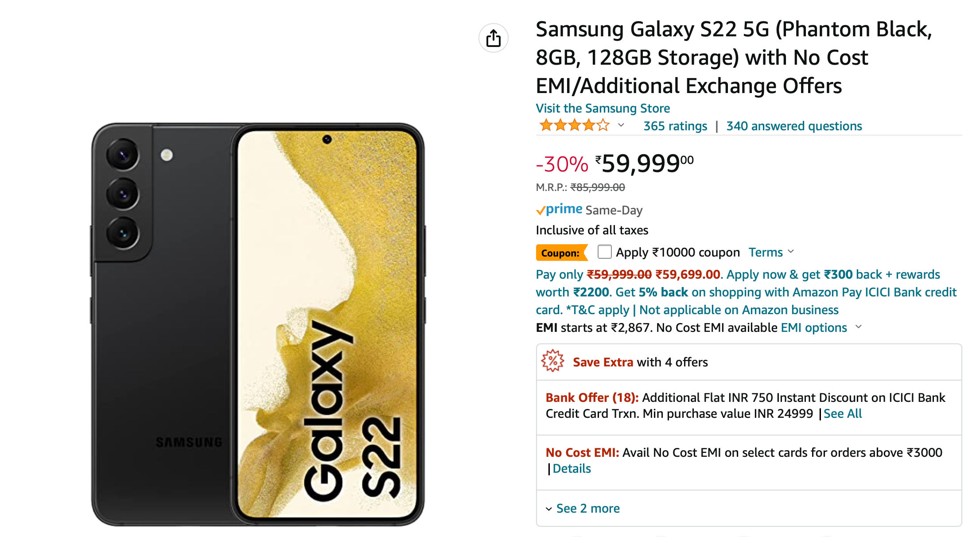Tick the Apply ₹10000 coupon checkbox
The image size is (980, 537).
click(x=604, y=252)
